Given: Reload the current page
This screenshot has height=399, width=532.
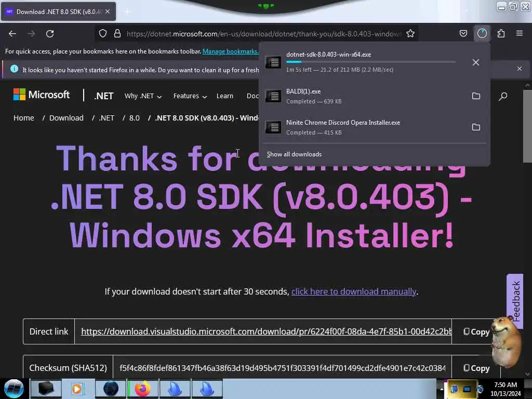Looking at the screenshot, I should (x=50, y=34).
